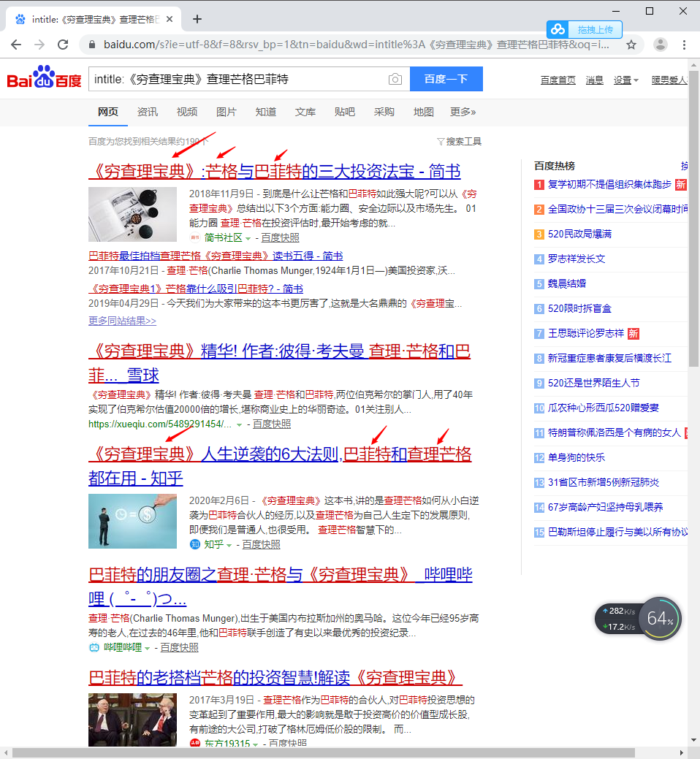The width and height of the screenshot is (700, 759).
Task: Open hot topic 单身狗的快乐
Action: coord(576,457)
